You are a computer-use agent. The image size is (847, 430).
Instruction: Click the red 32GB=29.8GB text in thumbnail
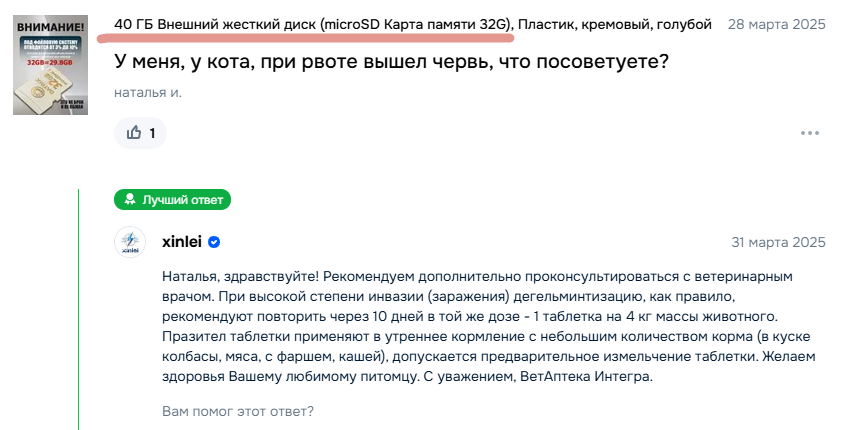50,62
